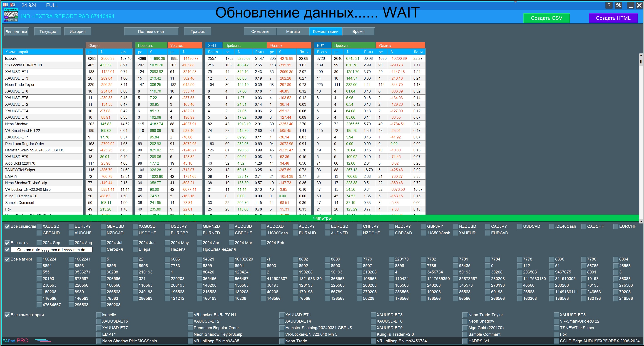Tick the 2024.Sep date filter checkbox
The width and height of the screenshot is (644, 346).
pyautogui.click(x=39, y=243)
